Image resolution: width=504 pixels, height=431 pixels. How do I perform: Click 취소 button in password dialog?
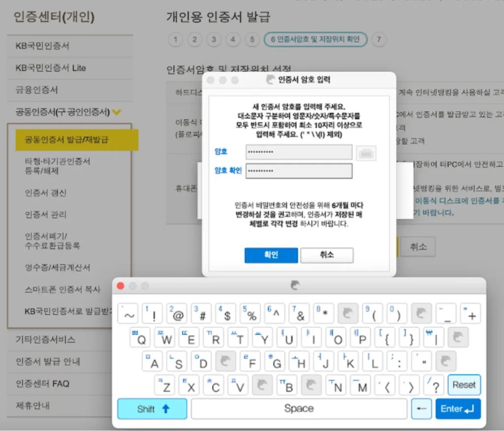tap(327, 255)
